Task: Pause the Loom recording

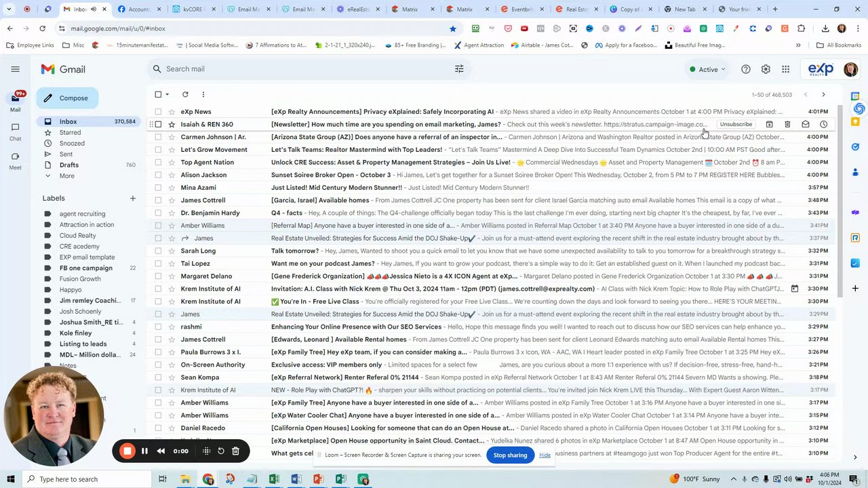Action: [x=144, y=451]
